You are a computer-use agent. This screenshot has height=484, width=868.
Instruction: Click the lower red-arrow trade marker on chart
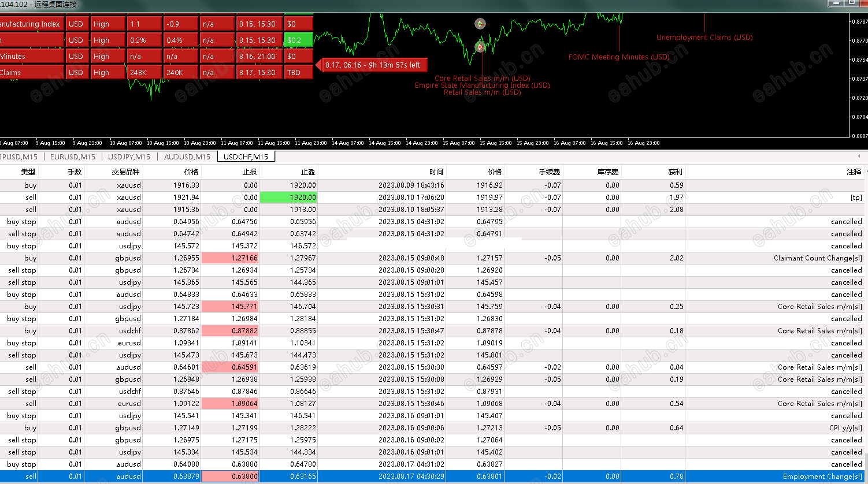[480, 46]
